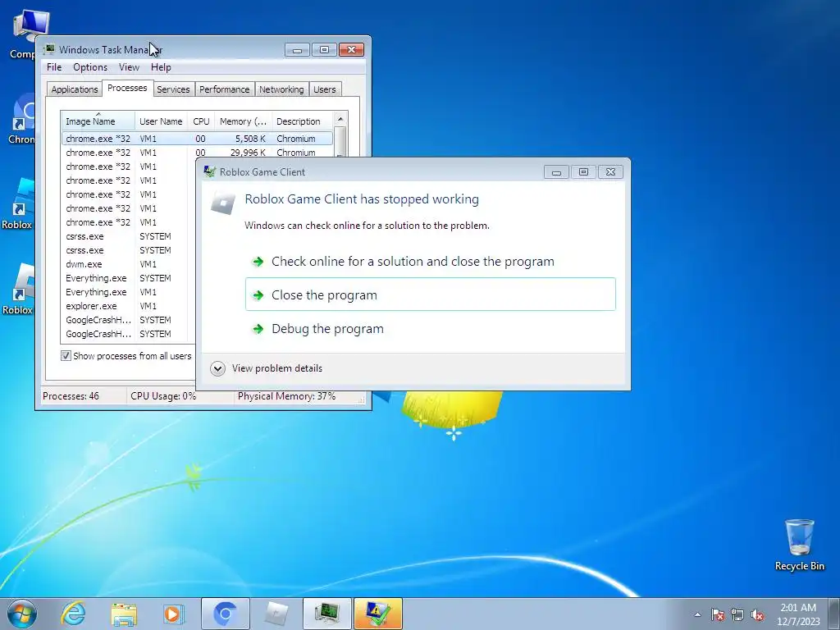The image size is (840, 630).
Task: Show hidden tray icons arrow
Action: (697, 614)
